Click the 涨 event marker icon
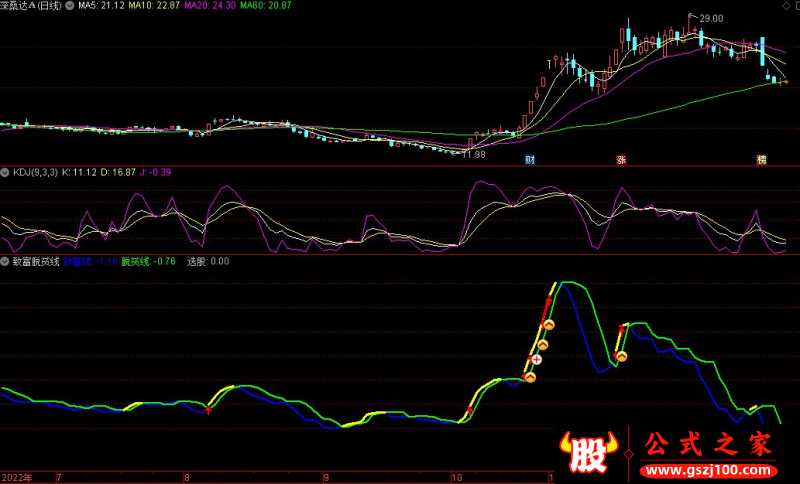This screenshot has height=484, width=800. (621, 160)
